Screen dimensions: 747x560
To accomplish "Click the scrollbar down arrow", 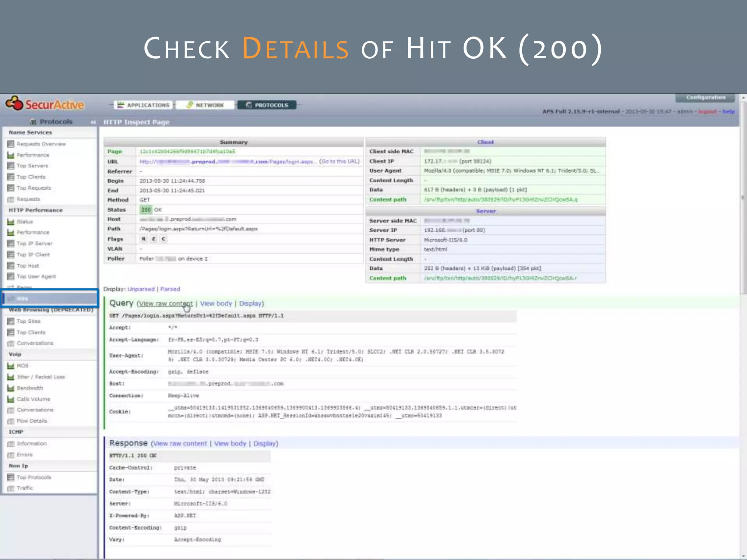I will (x=743, y=556).
